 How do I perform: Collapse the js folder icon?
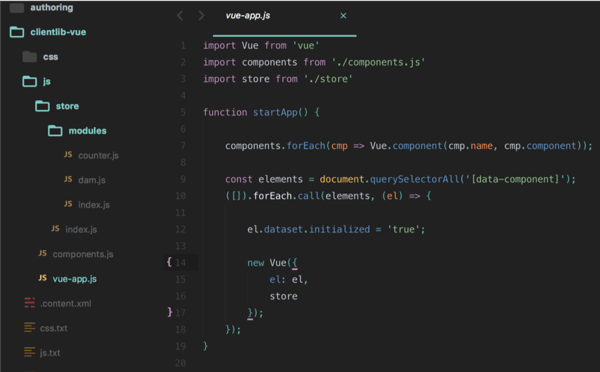click(x=29, y=82)
